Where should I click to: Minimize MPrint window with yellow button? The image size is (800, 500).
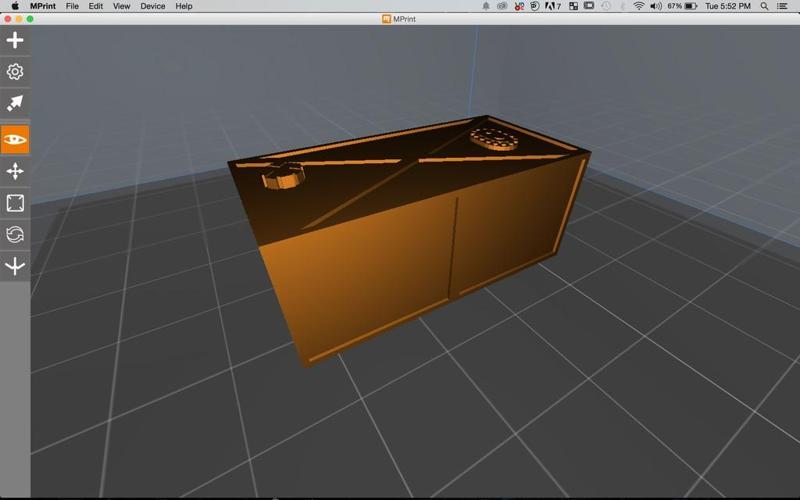click(x=19, y=19)
